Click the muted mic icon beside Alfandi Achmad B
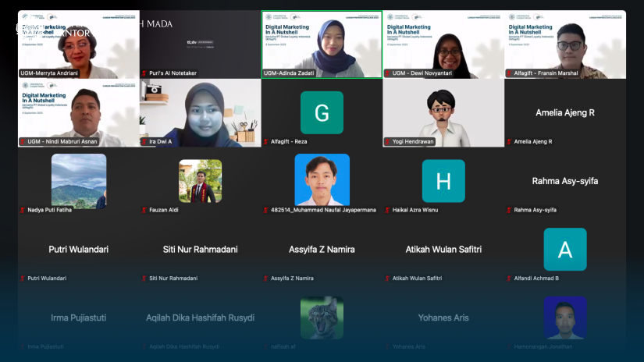This screenshot has width=644, height=362. pyautogui.click(x=510, y=279)
